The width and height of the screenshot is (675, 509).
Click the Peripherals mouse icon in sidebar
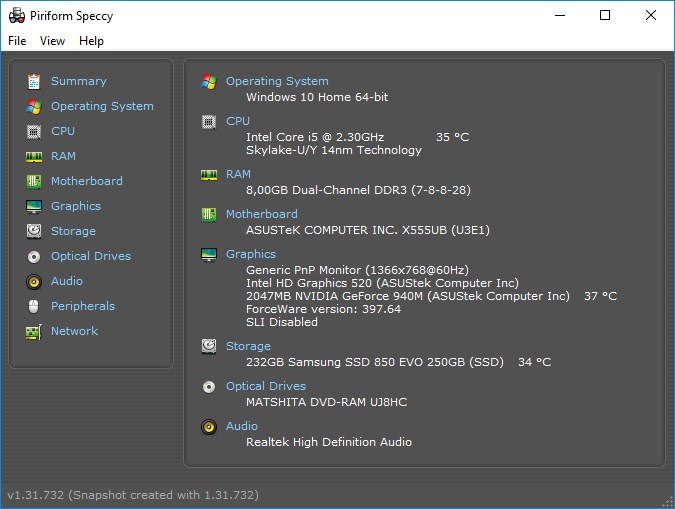point(34,307)
